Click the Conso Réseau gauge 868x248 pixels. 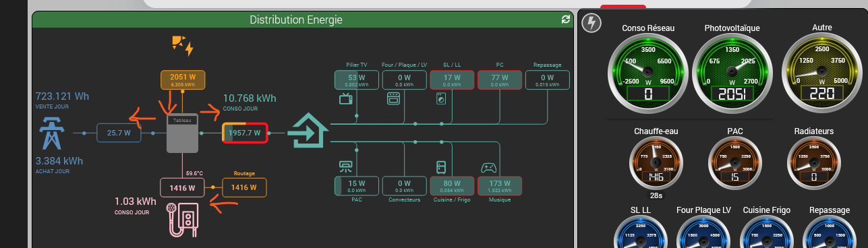[x=648, y=73]
